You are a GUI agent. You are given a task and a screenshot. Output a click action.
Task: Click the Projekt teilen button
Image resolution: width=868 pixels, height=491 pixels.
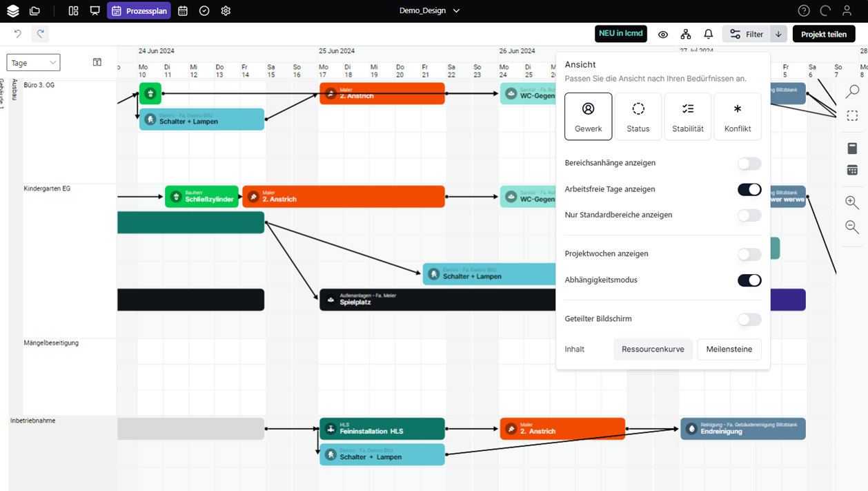click(x=823, y=34)
